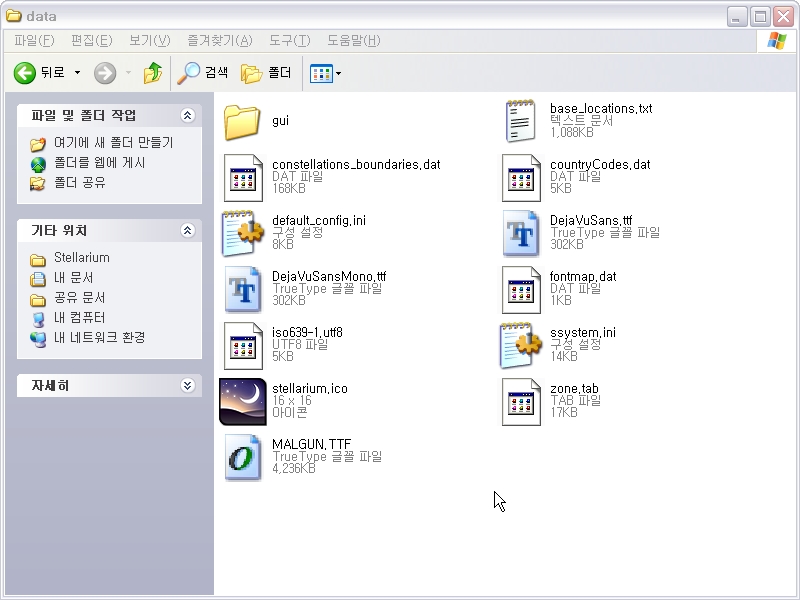Select the base_locations.txt notepad icon

point(520,121)
